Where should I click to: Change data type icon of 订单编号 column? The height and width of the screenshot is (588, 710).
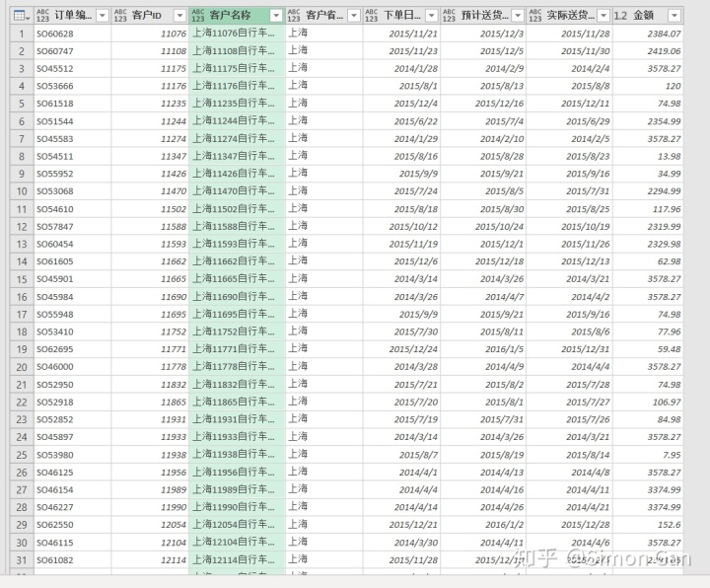pos(42,16)
